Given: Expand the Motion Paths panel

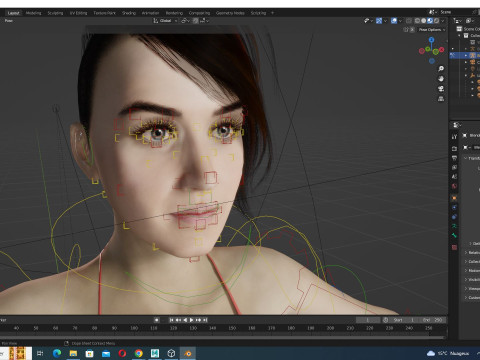Looking at the screenshot, I should 472,271.
